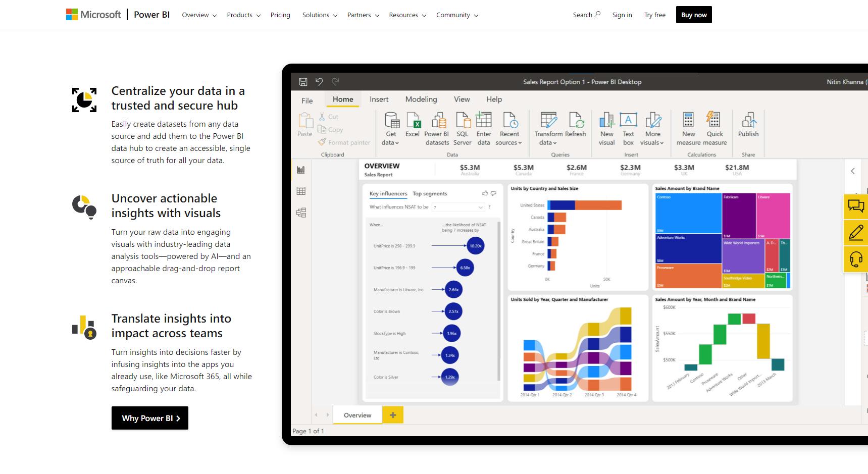Open the Report view icon in left sidebar
Viewport: 868px width, 474px height.
[301, 170]
